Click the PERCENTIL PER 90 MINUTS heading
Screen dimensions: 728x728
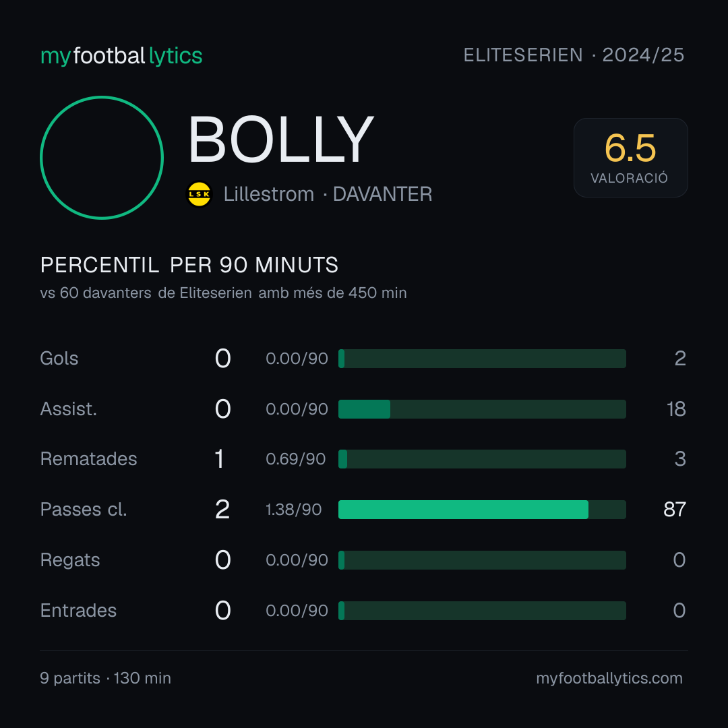tap(189, 265)
